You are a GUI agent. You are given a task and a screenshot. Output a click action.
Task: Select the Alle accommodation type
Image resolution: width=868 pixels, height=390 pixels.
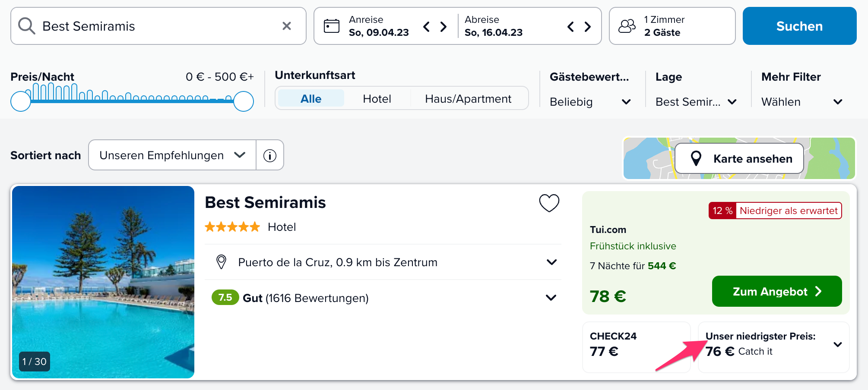311,99
